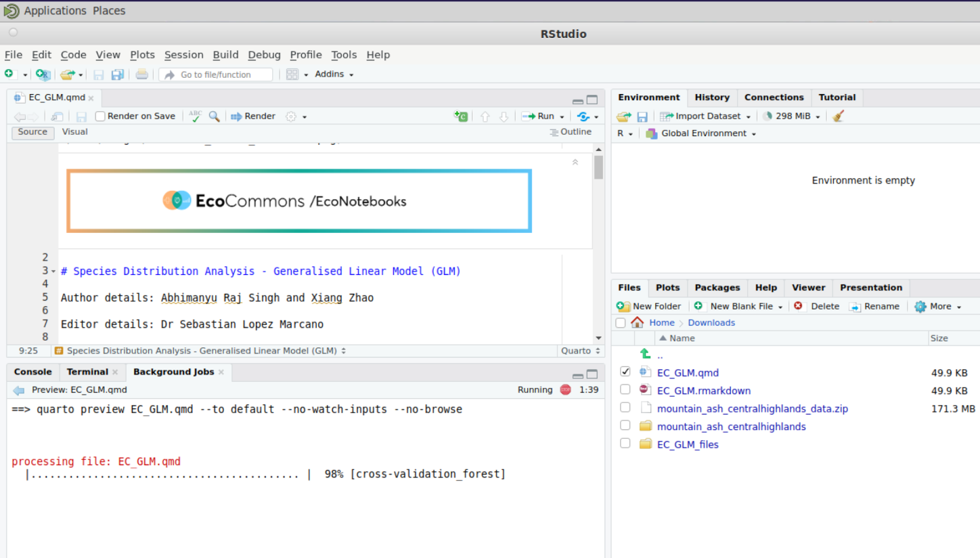Click the Publish document icon
980x558 pixels.
coord(583,116)
